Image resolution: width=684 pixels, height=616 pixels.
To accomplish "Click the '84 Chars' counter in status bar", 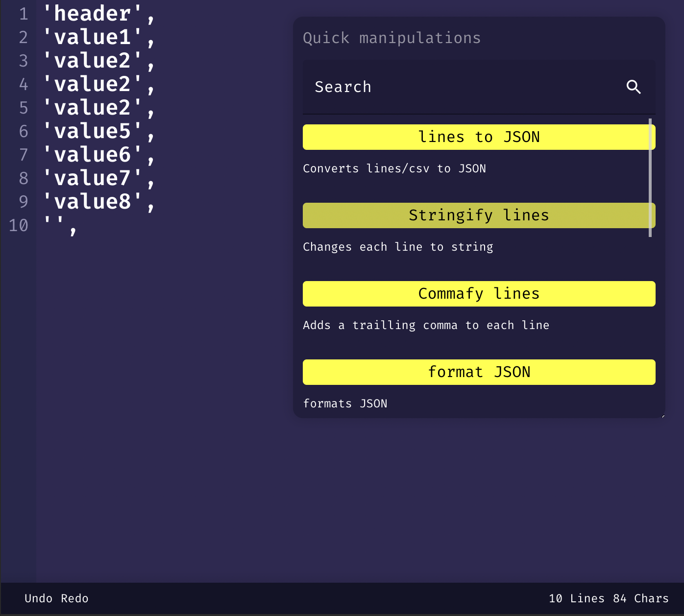I will 640,598.
